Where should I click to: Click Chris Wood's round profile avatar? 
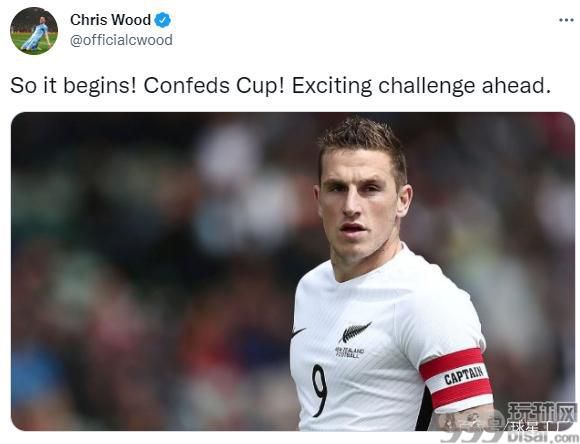[x=34, y=31]
